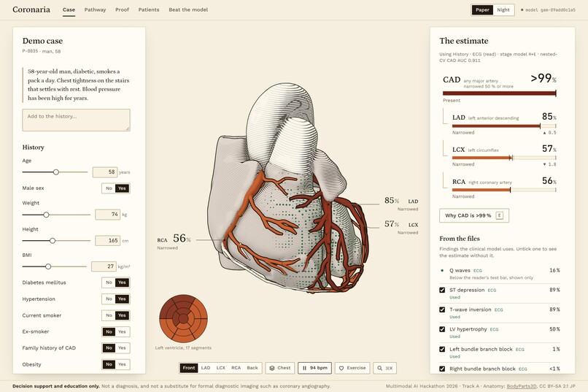Click the Add to the history text box
The image size is (588, 392).
(x=76, y=120)
